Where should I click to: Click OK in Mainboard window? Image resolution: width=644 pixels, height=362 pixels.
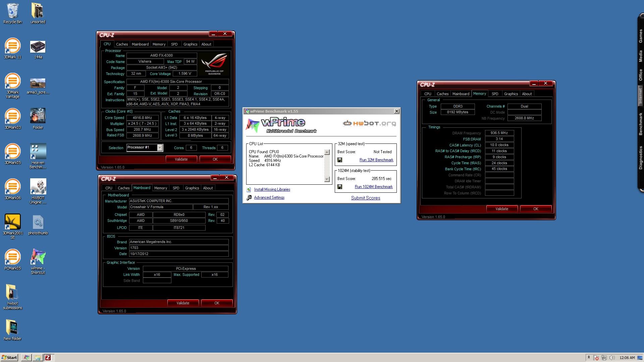pos(217,303)
